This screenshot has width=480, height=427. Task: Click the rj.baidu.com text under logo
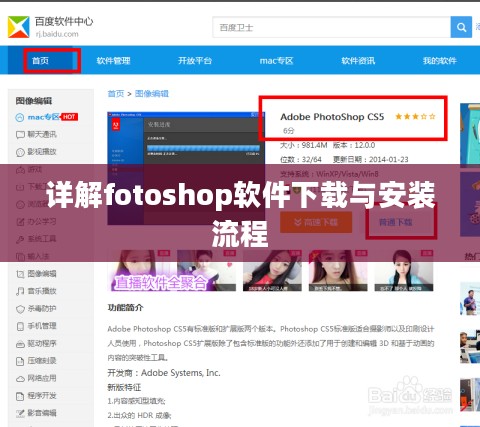[57, 34]
